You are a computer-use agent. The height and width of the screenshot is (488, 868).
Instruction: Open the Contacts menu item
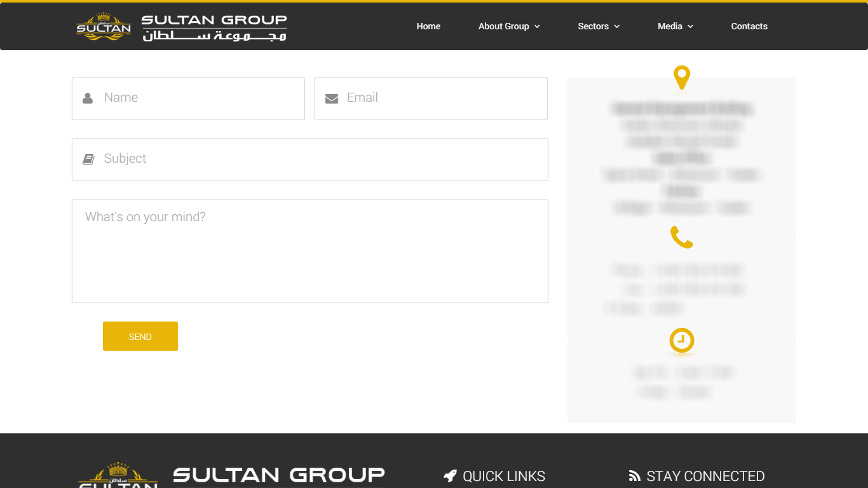click(749, 26)
